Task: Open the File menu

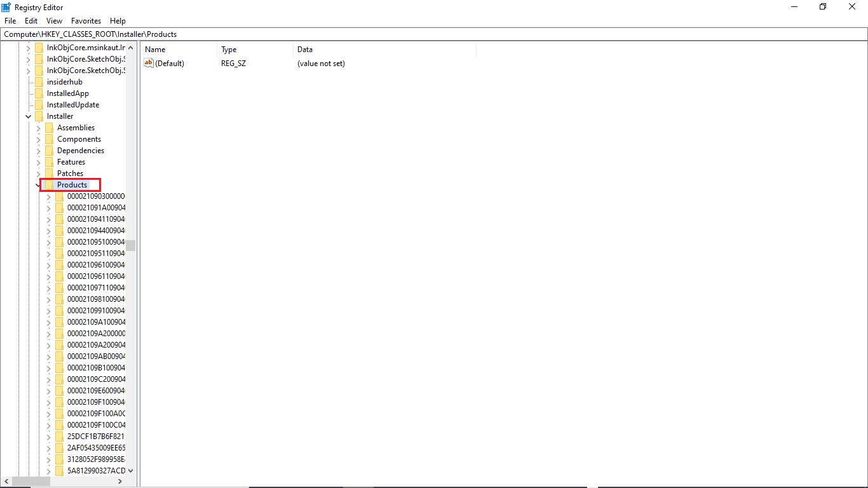Action: click(x=10, y=21)
